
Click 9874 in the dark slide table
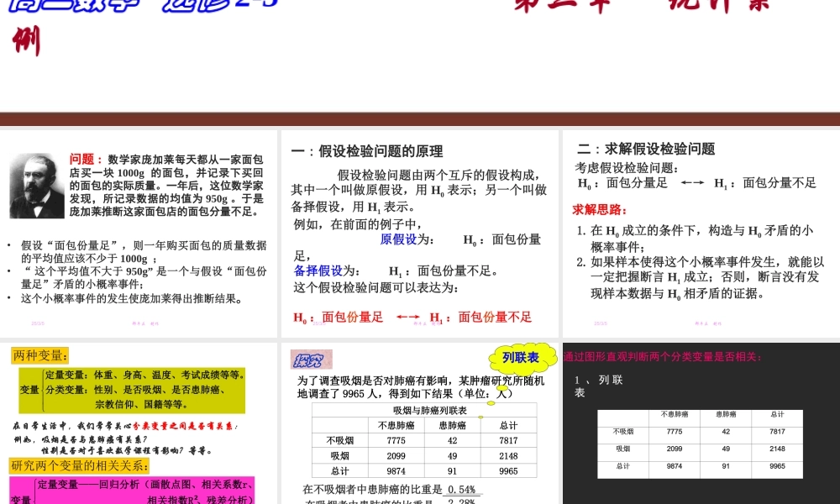point(675,466)
